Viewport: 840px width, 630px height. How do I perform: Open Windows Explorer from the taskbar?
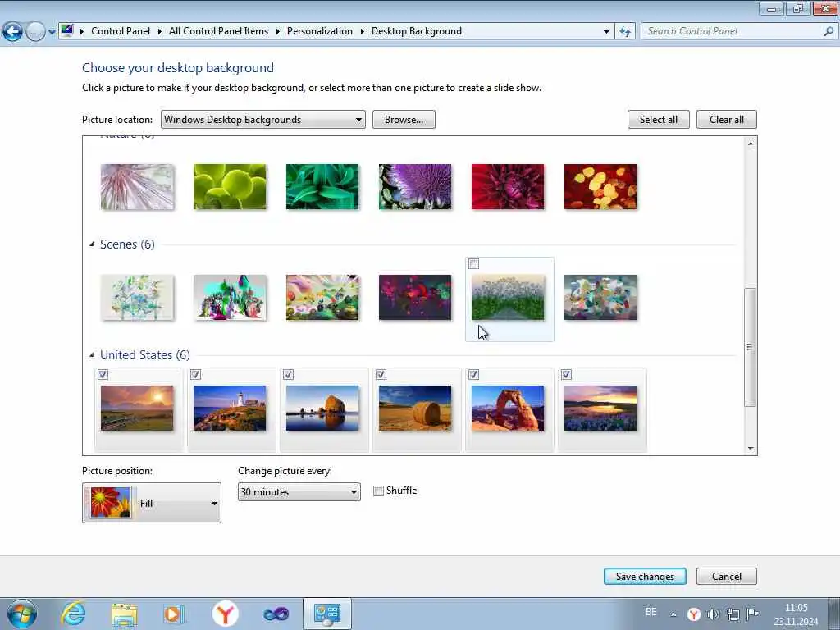tap(124, 614)
